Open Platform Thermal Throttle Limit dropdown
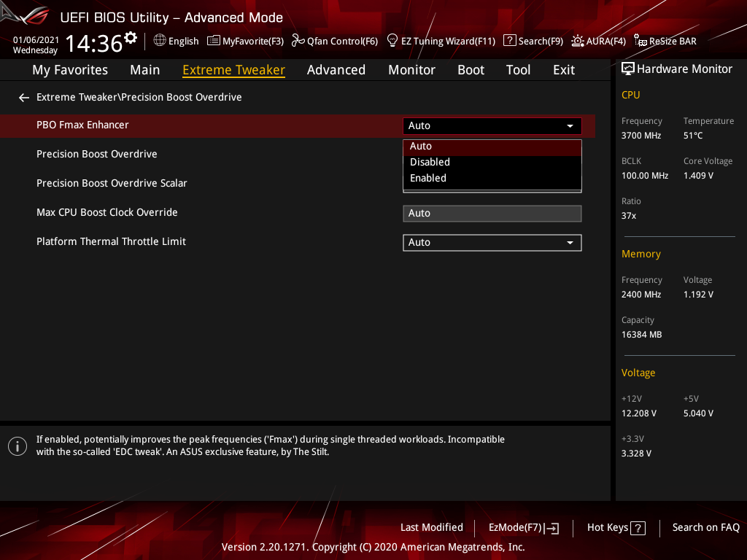The image size is (747, 560). (x=492, y=242)
